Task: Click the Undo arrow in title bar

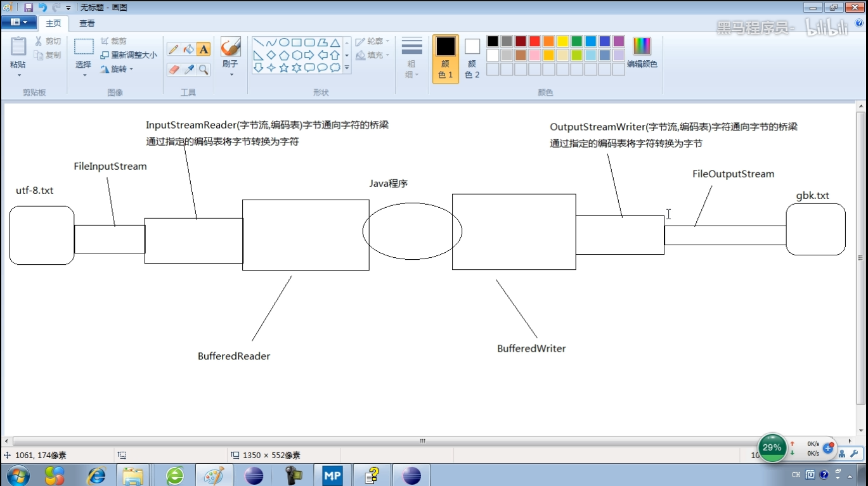Action: click(x=42, y=8)
